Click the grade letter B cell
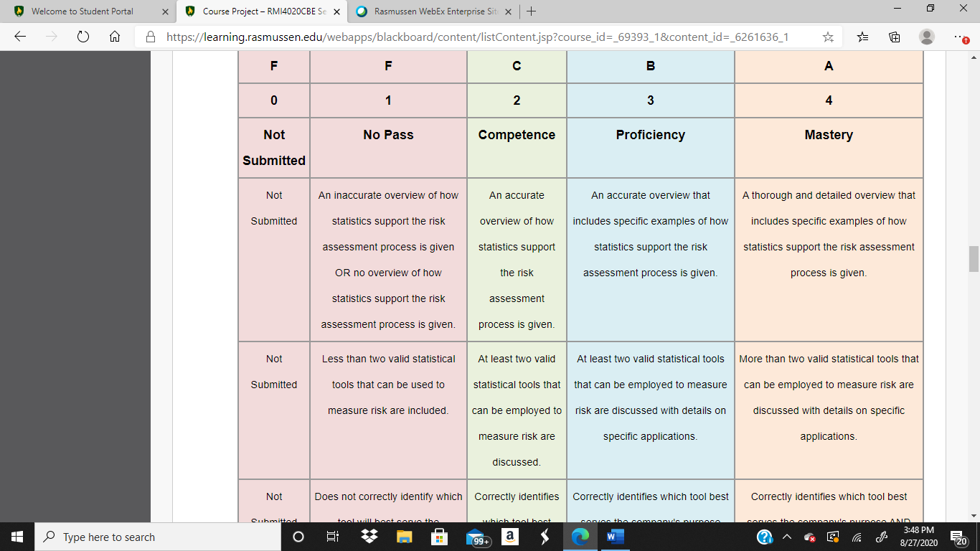 coord(651,66)
